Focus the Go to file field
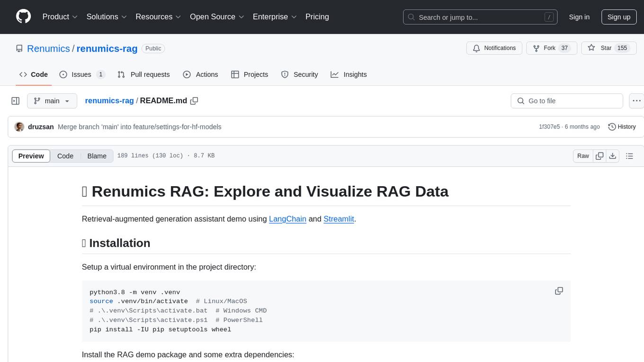644x362 pixels. click(x=567, y=101)
